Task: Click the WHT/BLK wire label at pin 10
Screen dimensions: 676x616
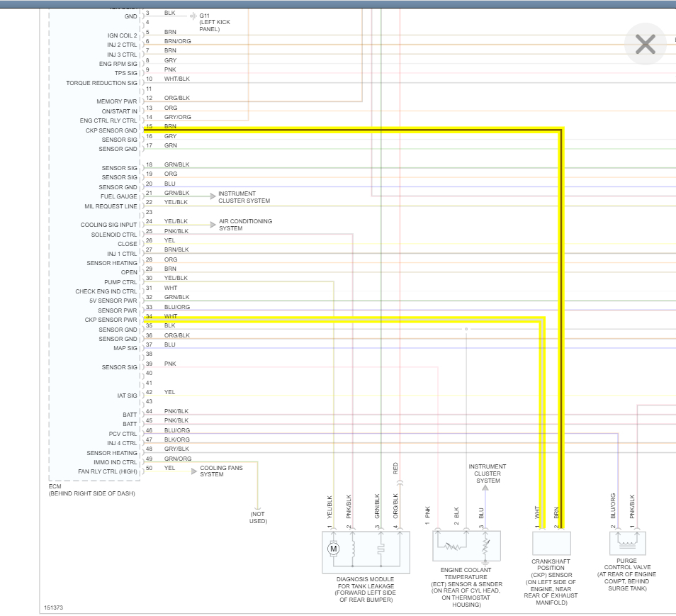Action: [176, 79]
